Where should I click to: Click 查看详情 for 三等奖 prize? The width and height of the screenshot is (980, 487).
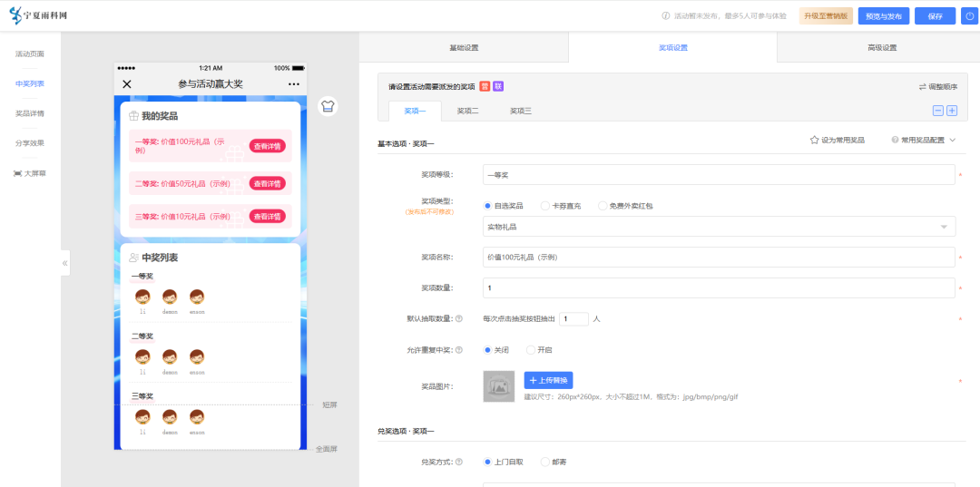(x=268, y=216)
